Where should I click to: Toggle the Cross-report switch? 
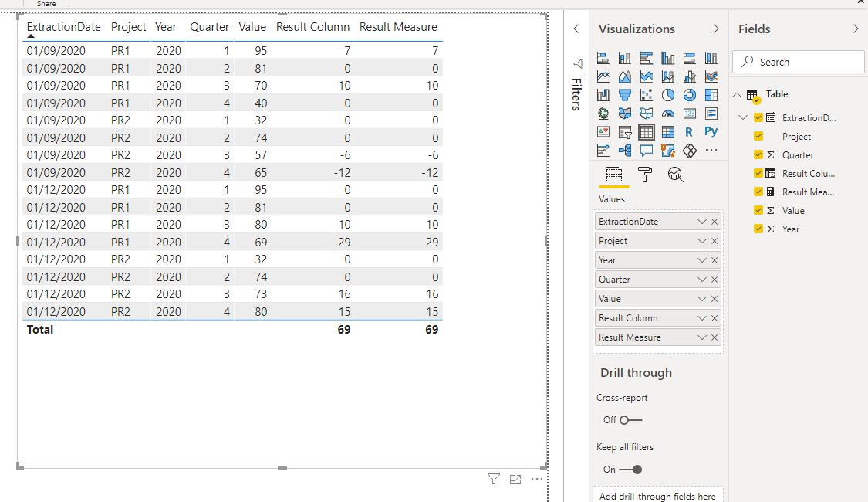click(x=630, y=420)
